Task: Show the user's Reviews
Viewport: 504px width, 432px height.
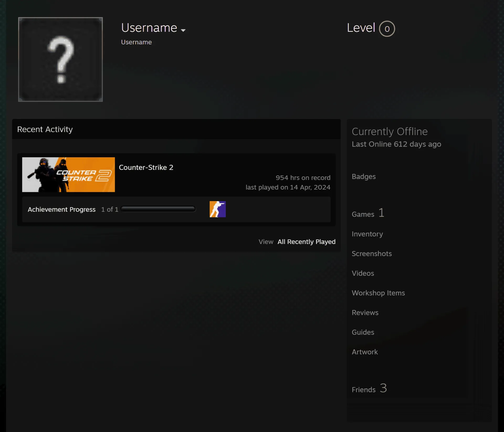Action: (365, 313)
